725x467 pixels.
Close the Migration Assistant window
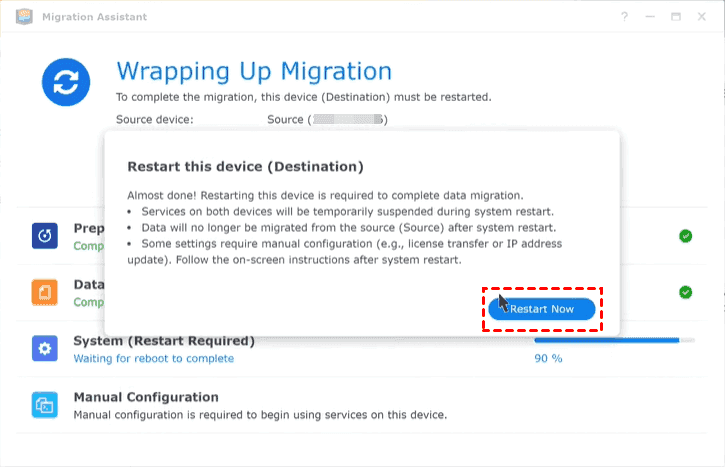(x=702, y=17)
